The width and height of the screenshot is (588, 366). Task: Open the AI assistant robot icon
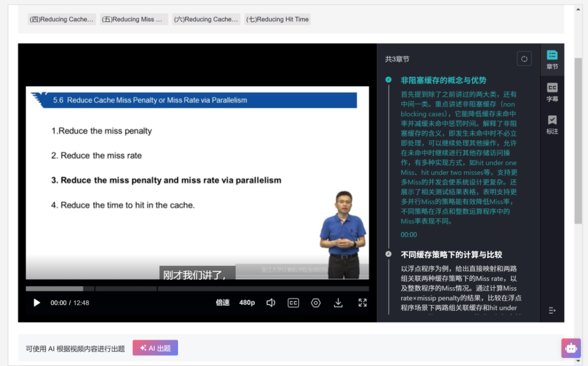click(571, 348)
